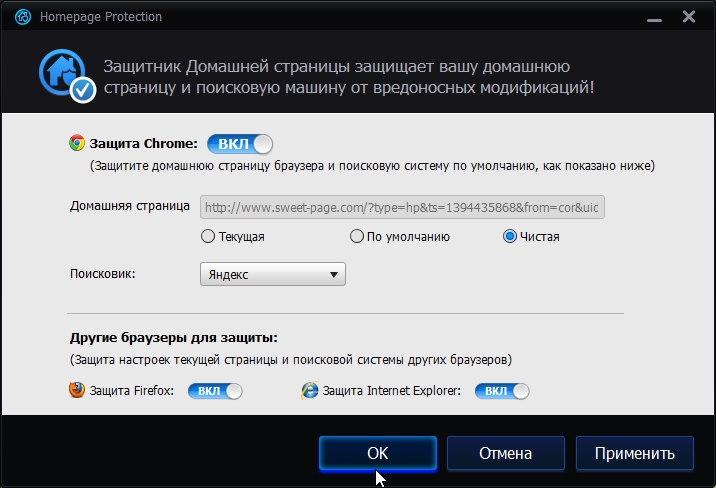
Task: Open the Яндекс search engine dropdown
Action: coord(273,274)
